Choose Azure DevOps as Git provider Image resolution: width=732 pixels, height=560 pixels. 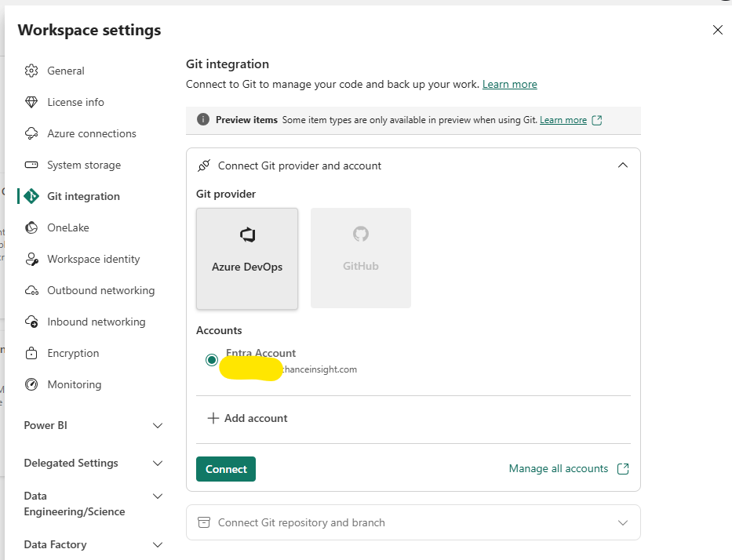[247, 258]
